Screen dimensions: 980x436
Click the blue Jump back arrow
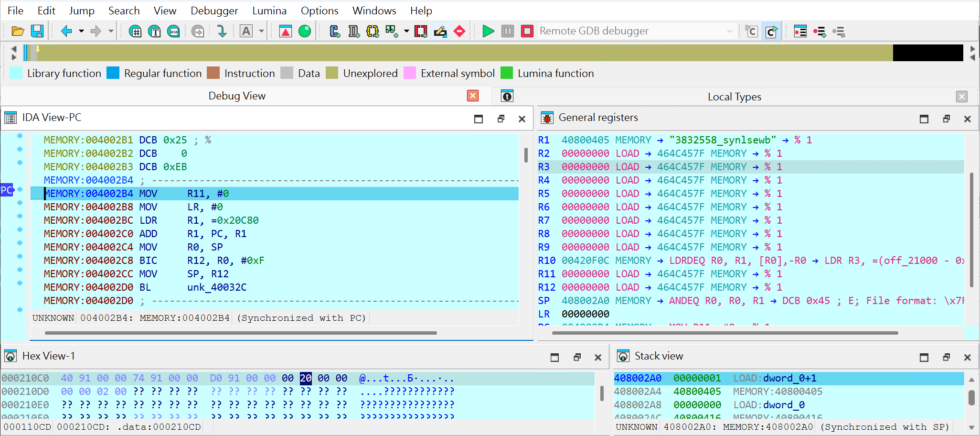[66, 32]
